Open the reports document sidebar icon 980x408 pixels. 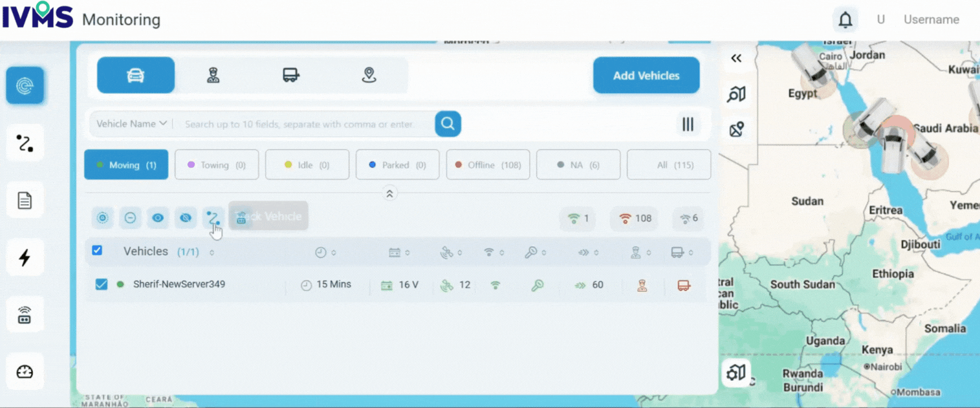coord(25,200)
